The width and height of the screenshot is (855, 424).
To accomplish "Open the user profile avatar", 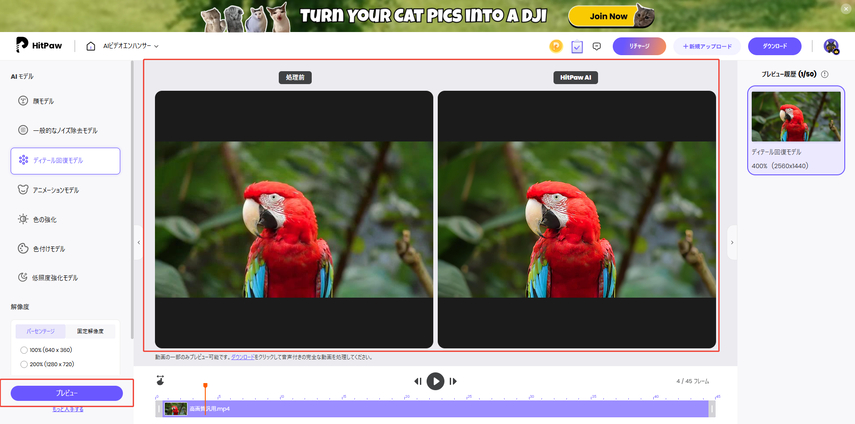I will click(831, 46).
